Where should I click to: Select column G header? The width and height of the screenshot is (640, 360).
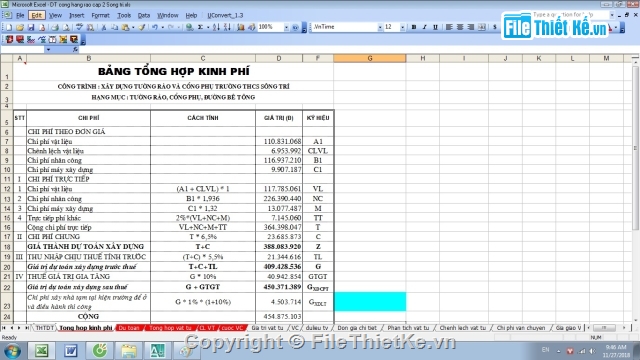point(370,58)
